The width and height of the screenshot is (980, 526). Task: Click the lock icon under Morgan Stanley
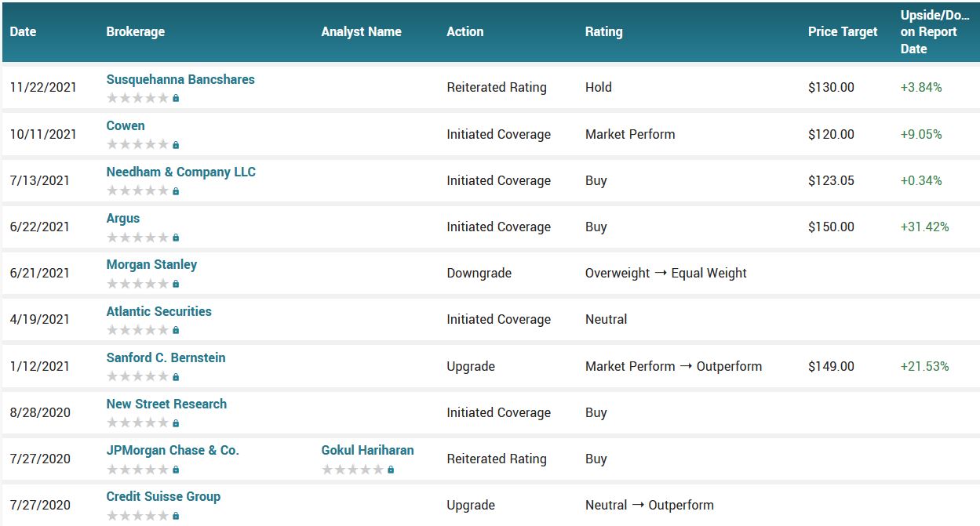[x=176, y=284]
